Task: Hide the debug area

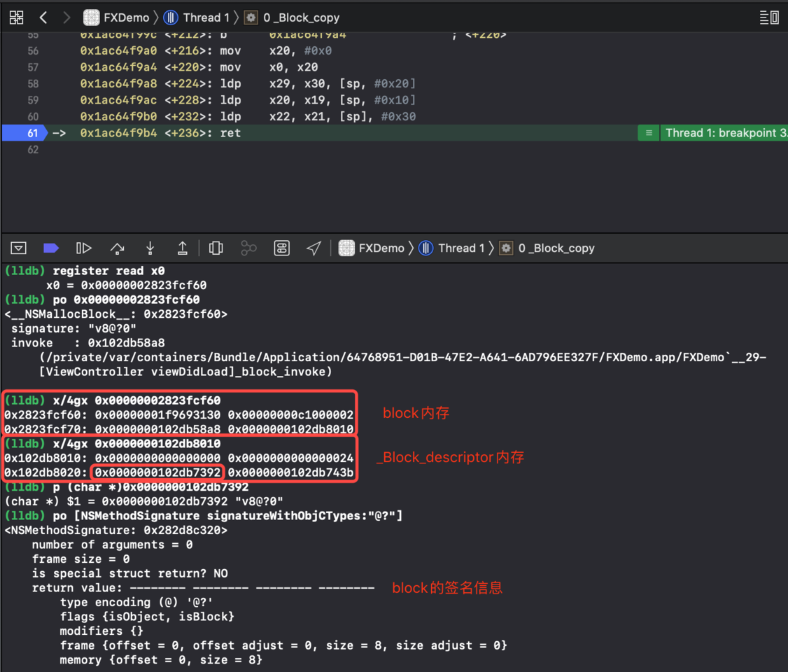Action: [x=19, y=248]
